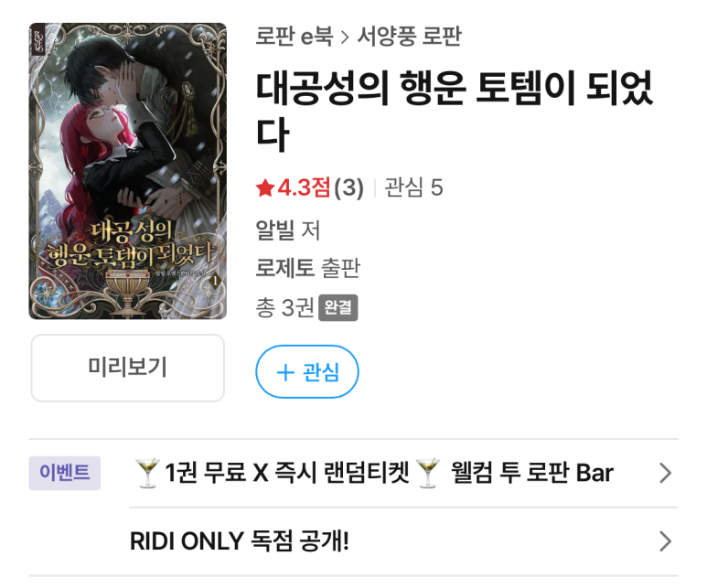The image size is (707, 588).
Task: View the (3) review count
Action: tap(348, 187)
